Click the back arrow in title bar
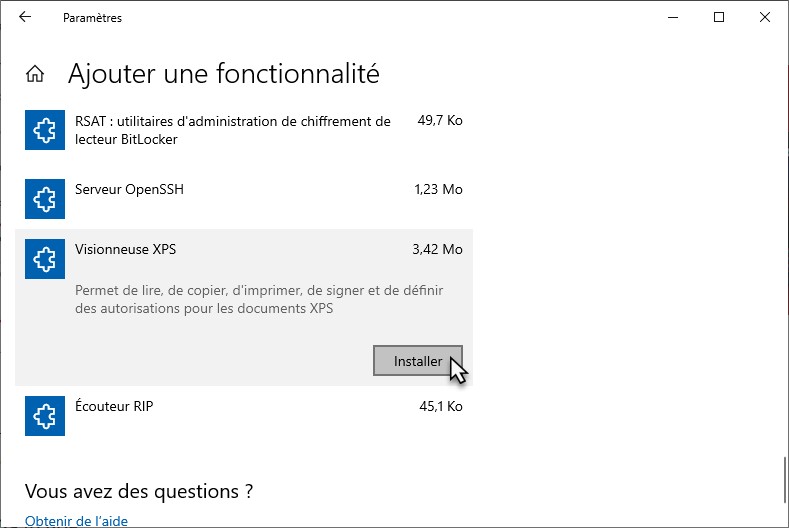 pos(25,17)
